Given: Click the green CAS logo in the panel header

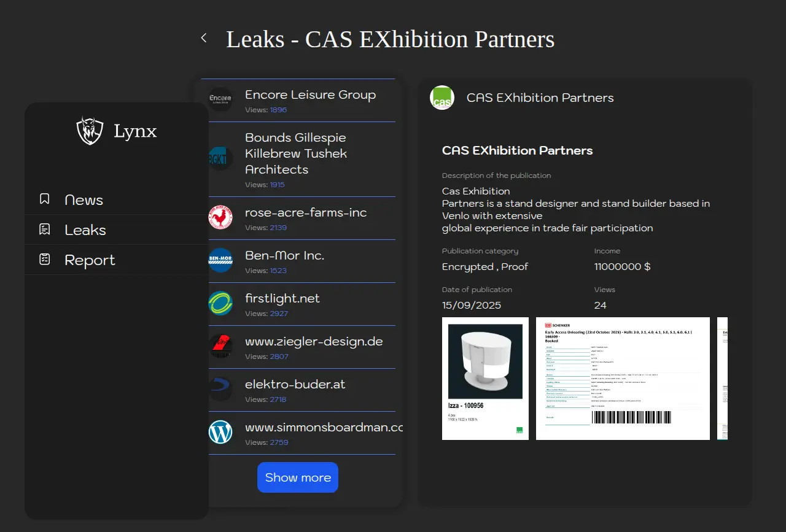Looking at the screenshot, I should (442, 98).
